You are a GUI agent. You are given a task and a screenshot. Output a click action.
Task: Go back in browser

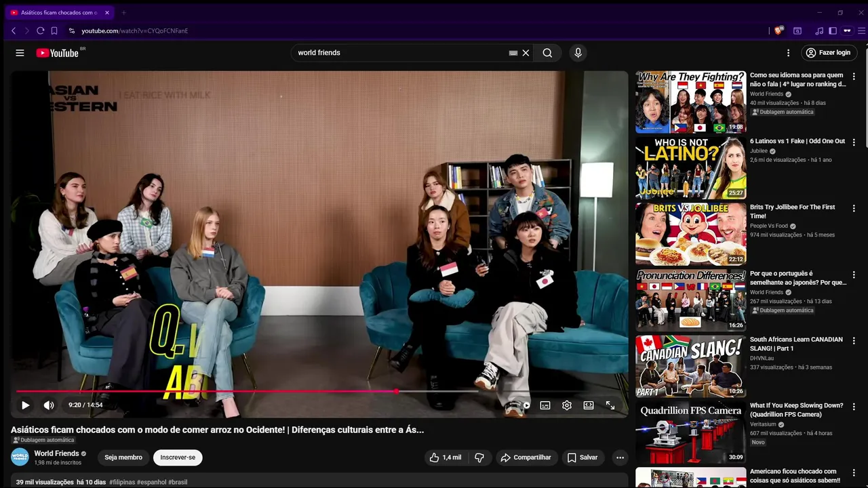point(14,30)
